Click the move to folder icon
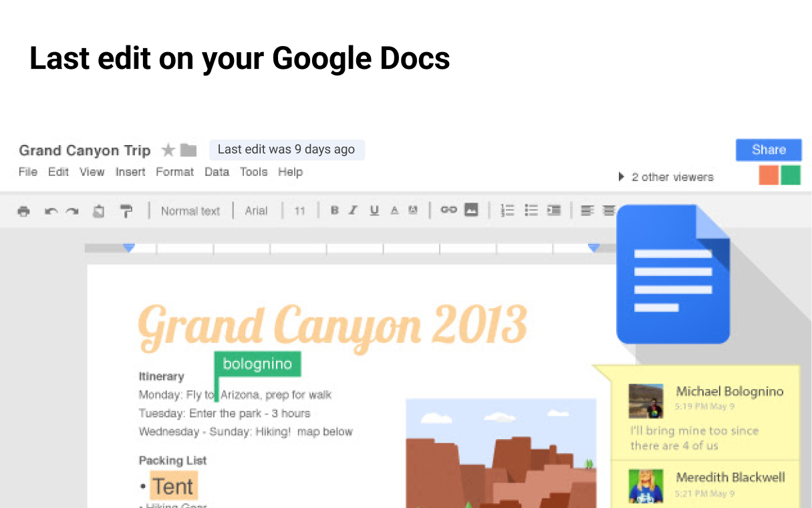812x508 pixels. tap(189, 150)
